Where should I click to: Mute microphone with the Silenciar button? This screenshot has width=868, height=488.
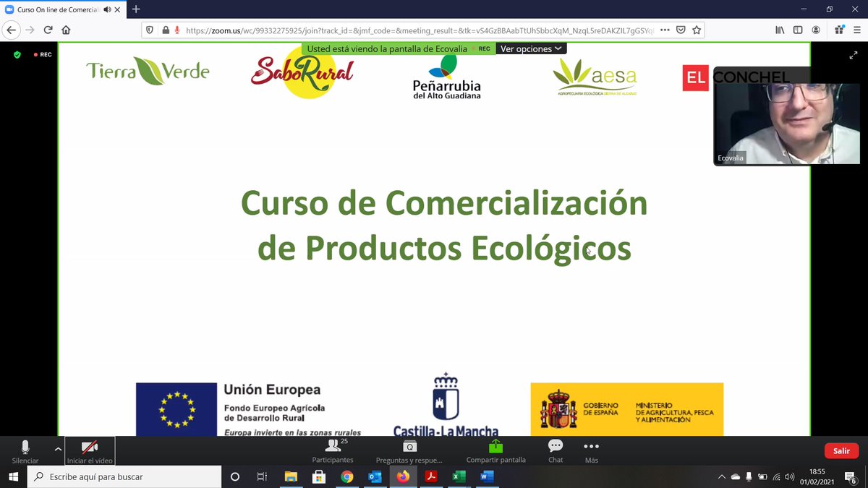click(x=25, y=452)
